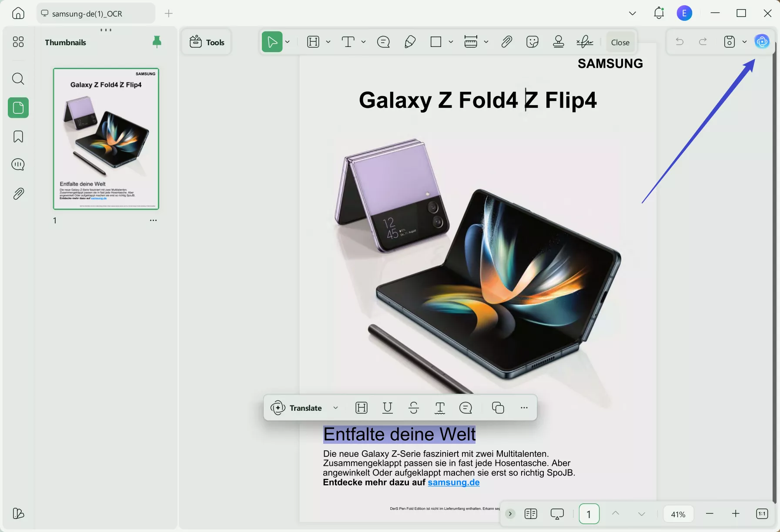Redo the last action
This screenshot has height=532, width=780.
click(703, 42)
